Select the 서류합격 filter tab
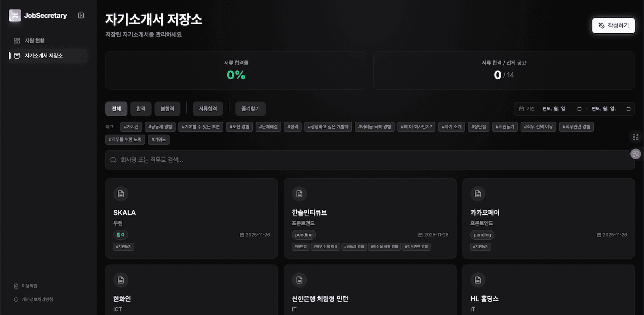 (208, 109)
